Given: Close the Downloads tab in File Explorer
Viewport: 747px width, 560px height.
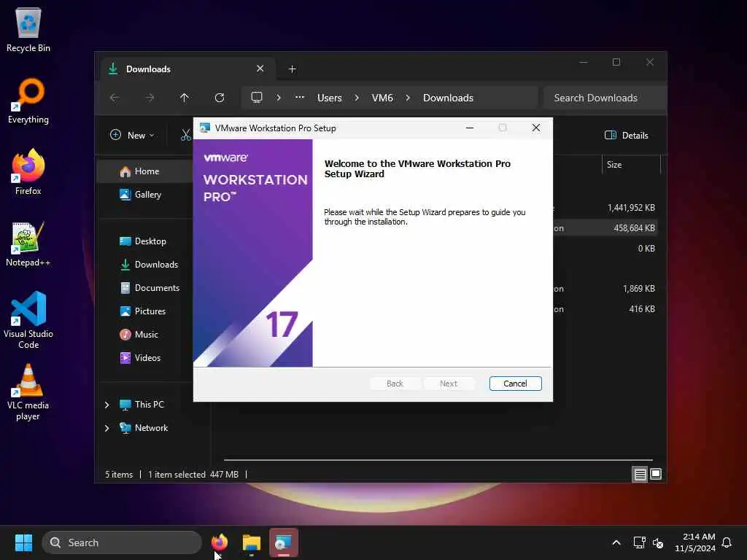Looking at the screenshot, I should (260, 69).
